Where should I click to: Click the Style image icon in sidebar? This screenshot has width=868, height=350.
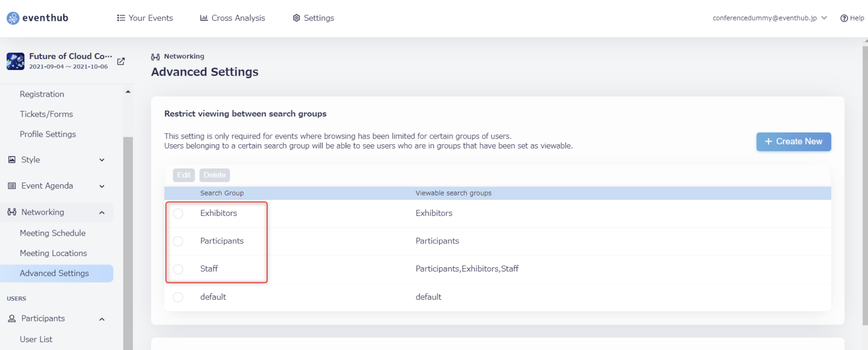tap(12, 160)
